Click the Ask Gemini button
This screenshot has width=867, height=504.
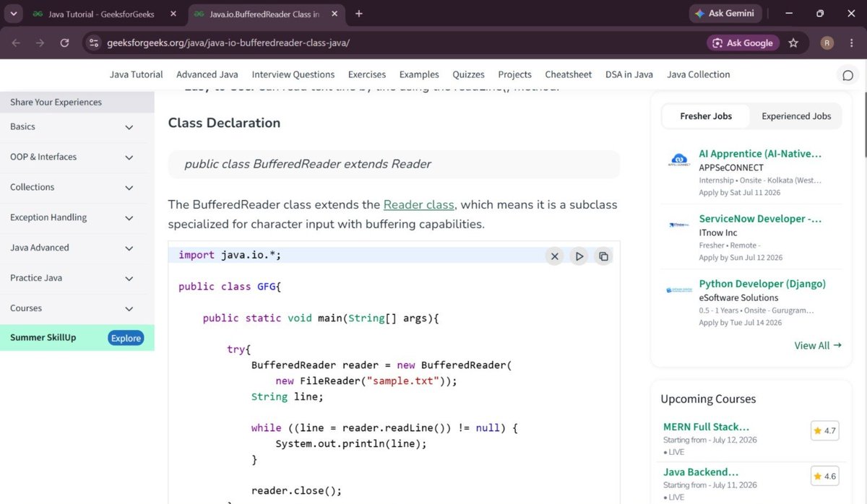click(724, 13)
